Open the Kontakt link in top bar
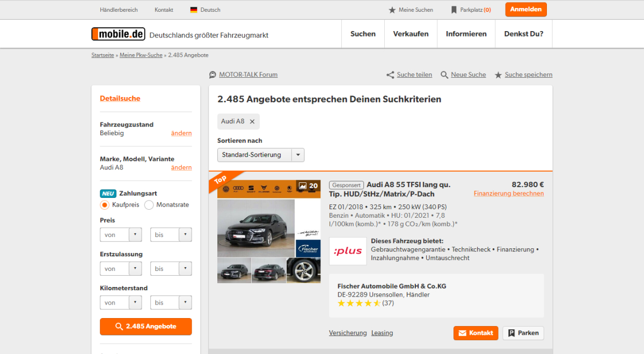Viewport: 644px width, 354px height. (164, 10)
